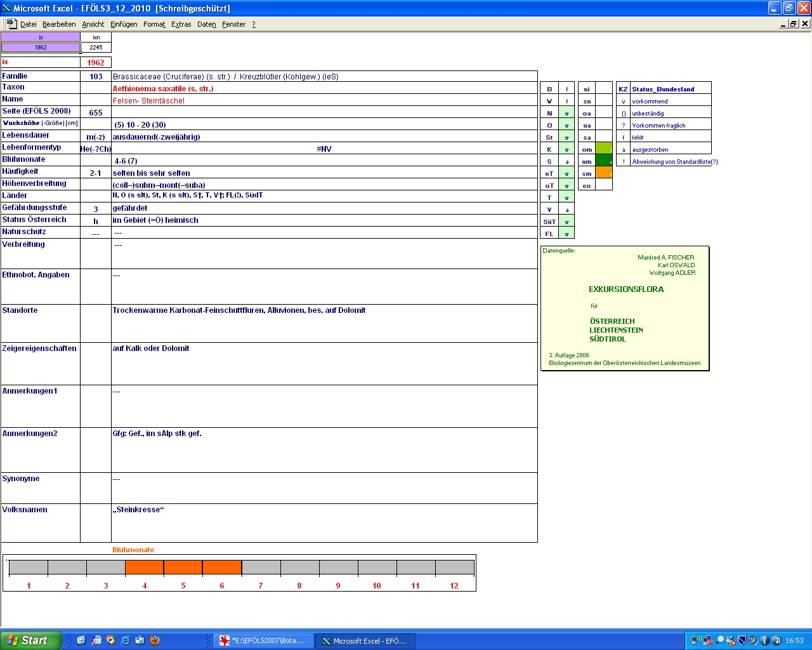Click the orange sm altitude swatch

pos(604,173)
